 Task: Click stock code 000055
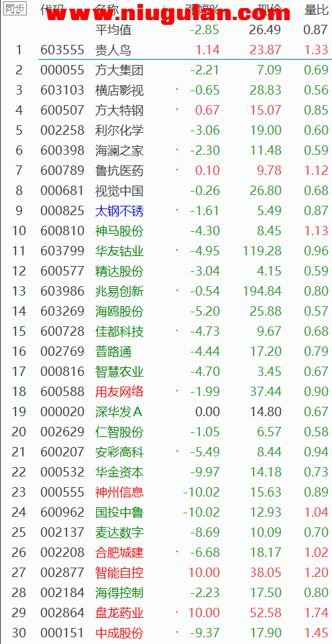tap(62, 70)
